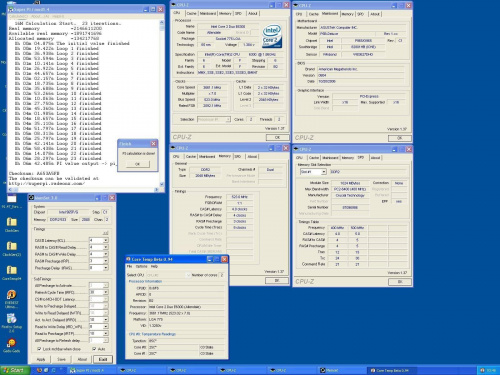The image size is (500, 375).
Task: Open the ClockGen desktop folder icon
Action: [x=12, y=222]
